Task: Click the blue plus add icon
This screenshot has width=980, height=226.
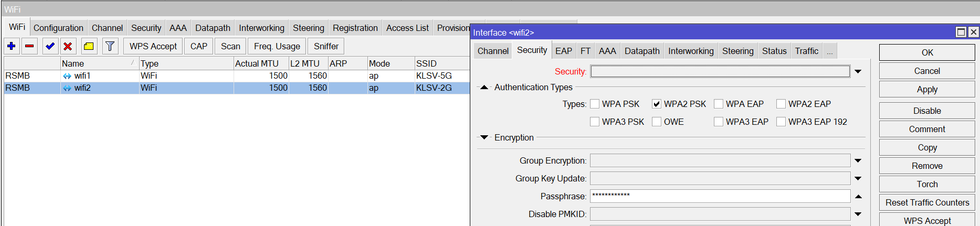Action: (12, 46)
